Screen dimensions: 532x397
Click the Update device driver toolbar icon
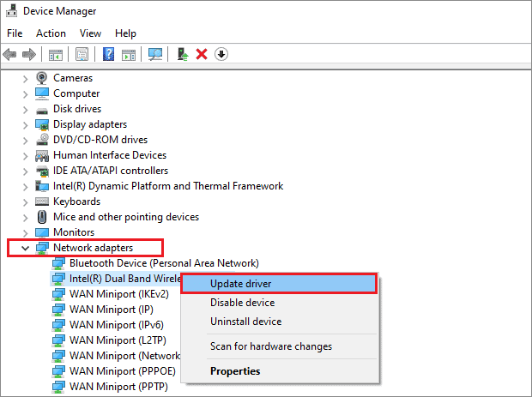[x=183, y=54]
